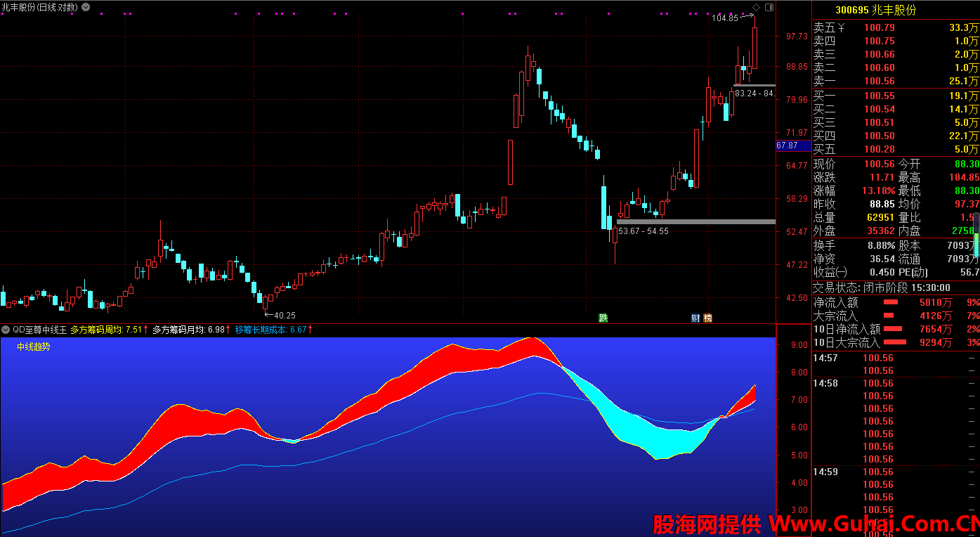The height and width of the screenshot is (537, 980).
Task: Click the stock header 300695 兆丰股份
Action: click(x=875, y=11)
